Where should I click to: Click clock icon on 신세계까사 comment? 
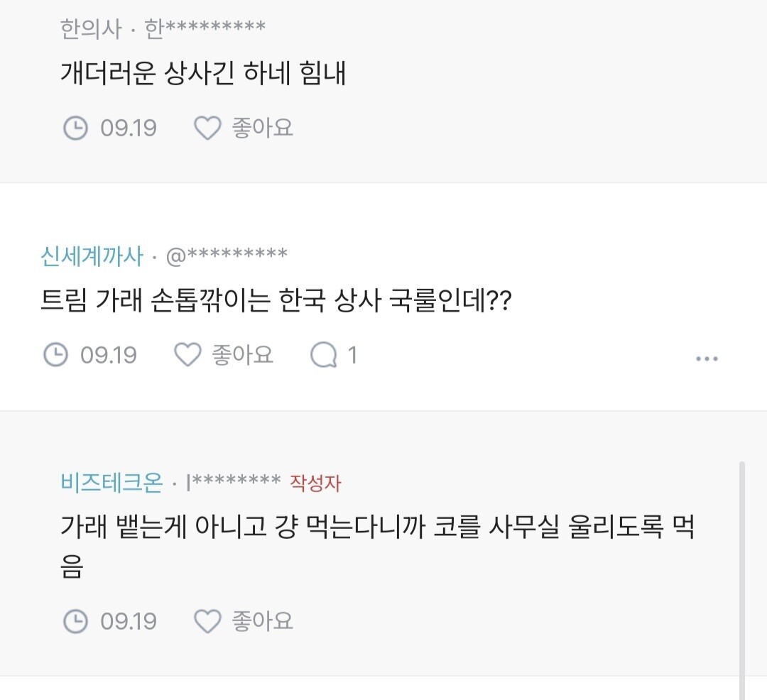[55, 355]
